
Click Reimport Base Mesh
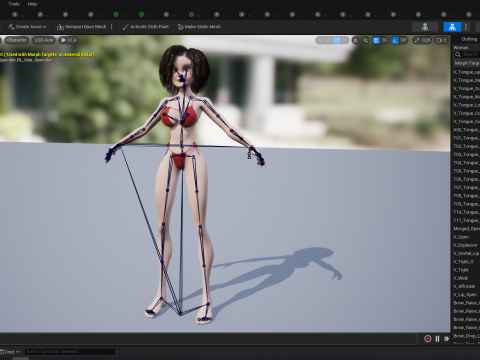82,27
